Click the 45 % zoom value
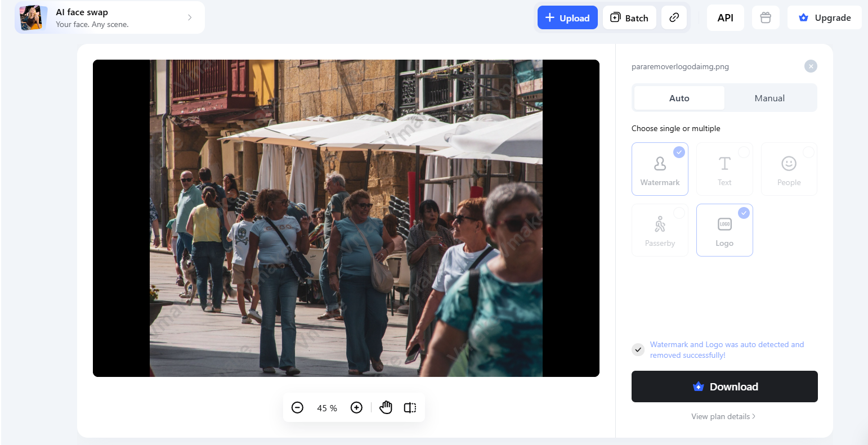Image resolution: width=868 pixels, height=445 pixels. tap(327, 408)
